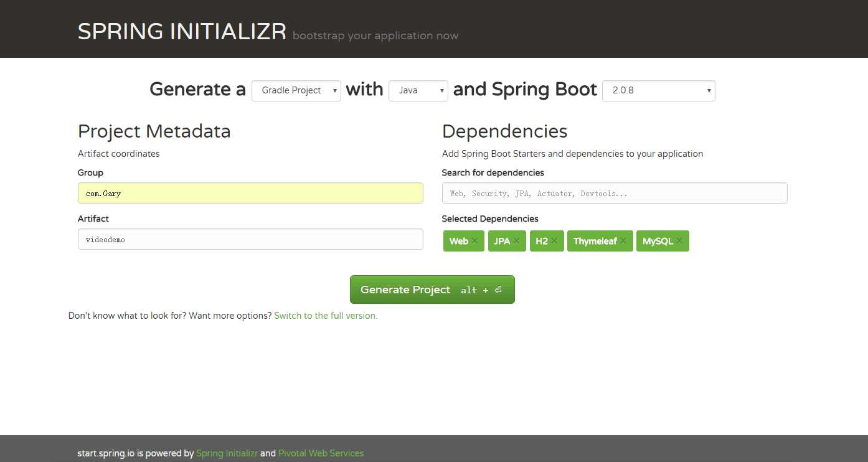Click the 'Add Spring Boot Starters' description text

573,154
